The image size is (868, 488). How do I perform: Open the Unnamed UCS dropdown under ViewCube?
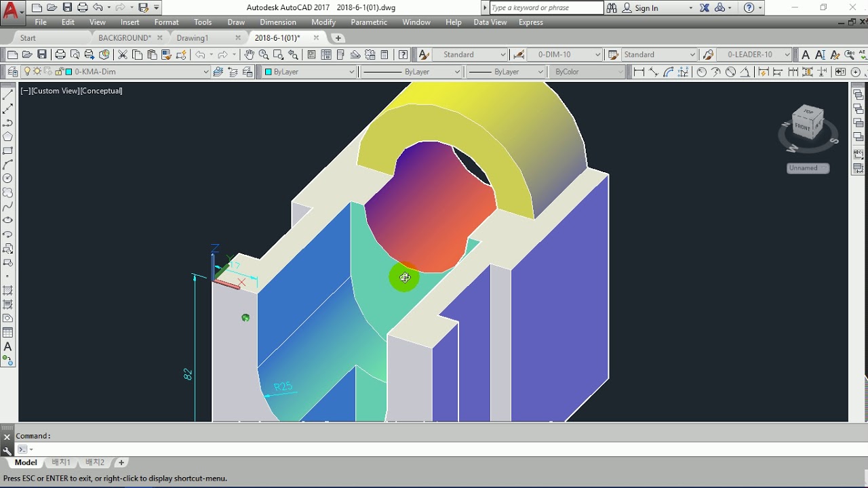click(x=808, y=168)
